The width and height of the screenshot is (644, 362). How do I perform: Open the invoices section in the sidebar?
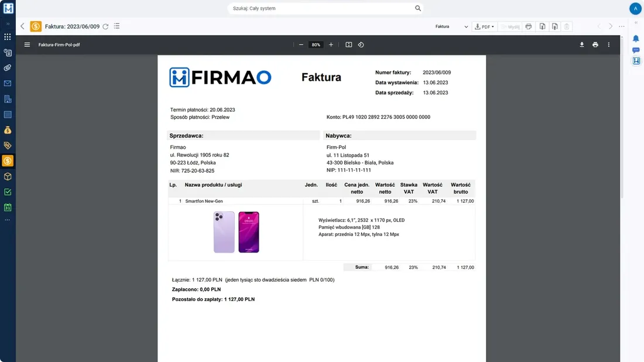(x=7, y=160)
